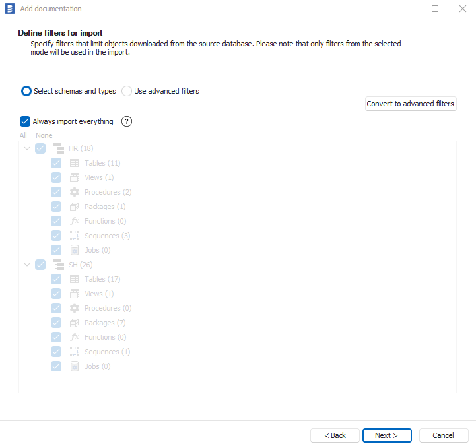Toggle the HR Jobs (0) checkbox

click(56, 250)
